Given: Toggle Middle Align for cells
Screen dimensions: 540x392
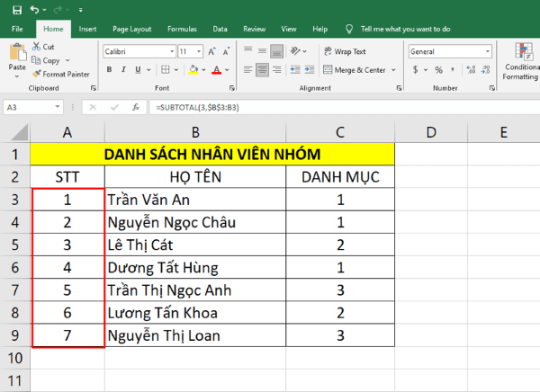Looking at the screenshot, I should [x=263, y=51].
